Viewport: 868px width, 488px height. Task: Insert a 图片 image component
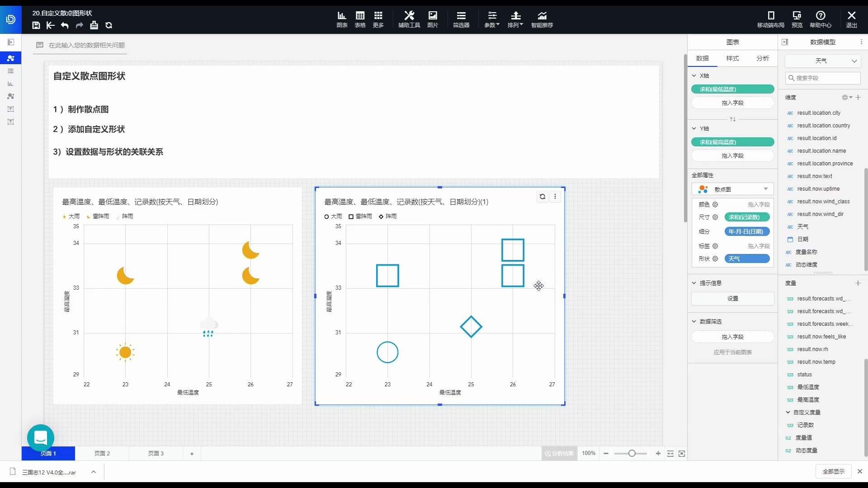433,19
